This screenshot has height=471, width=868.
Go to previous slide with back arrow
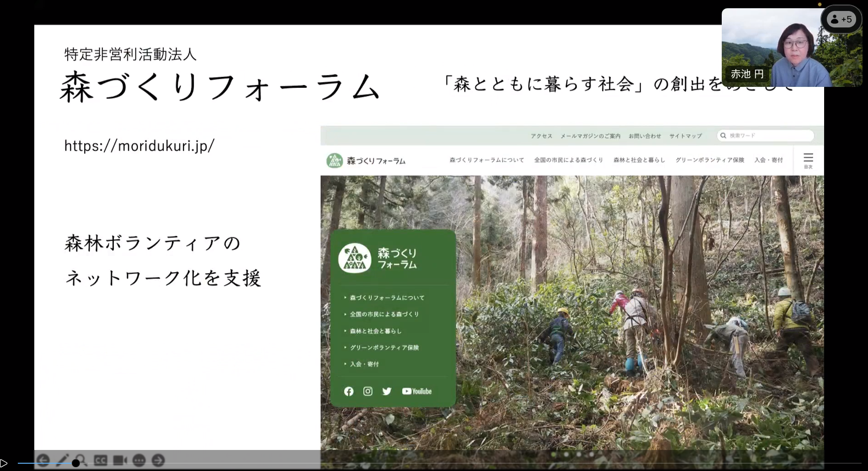click(43, 460)
